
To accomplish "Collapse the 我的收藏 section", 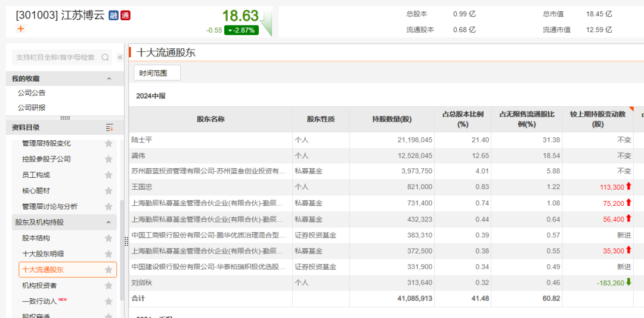I will click(x=109, y=79).
